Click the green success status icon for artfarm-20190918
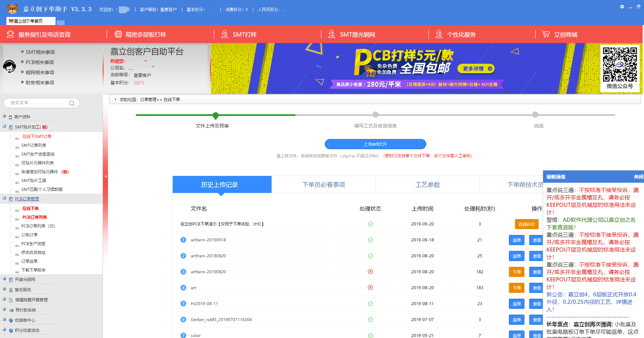644x338 pixels. [x=370, y=240]
